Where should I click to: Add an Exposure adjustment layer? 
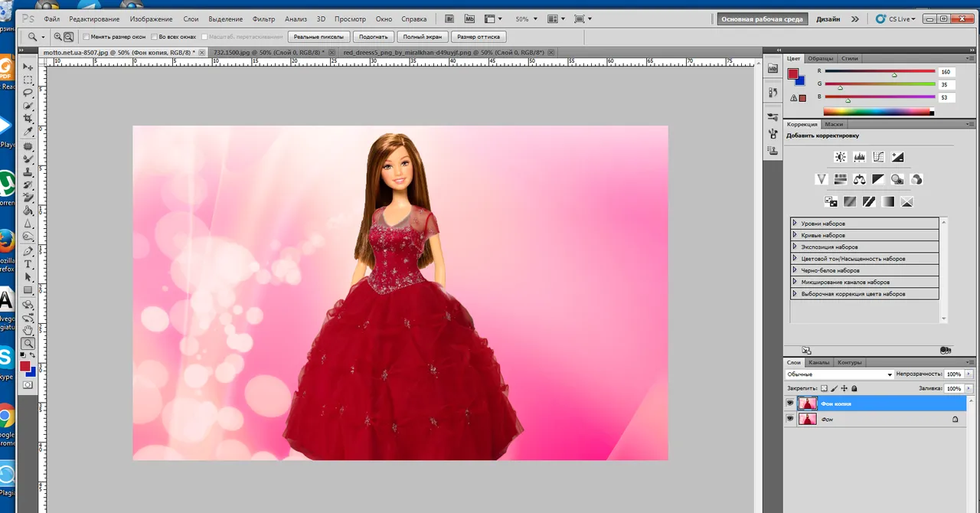click(x=897, y=157)
